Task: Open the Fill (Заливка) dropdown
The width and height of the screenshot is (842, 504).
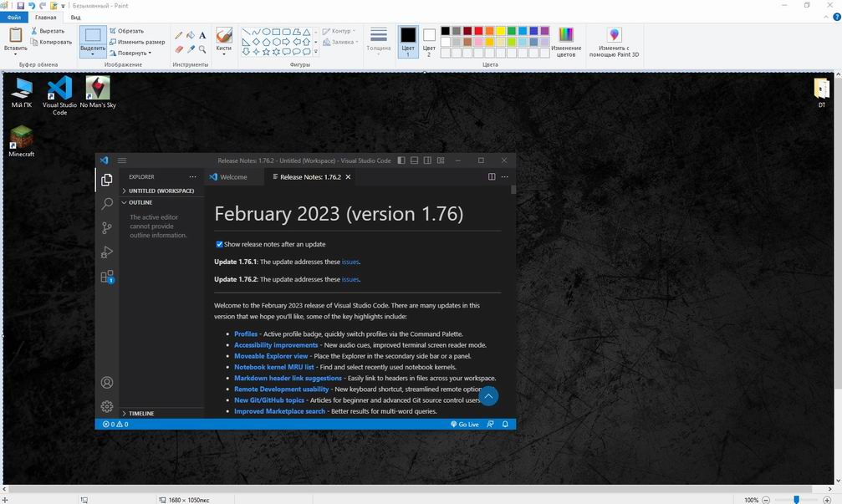Action: (x=340, y=42)
